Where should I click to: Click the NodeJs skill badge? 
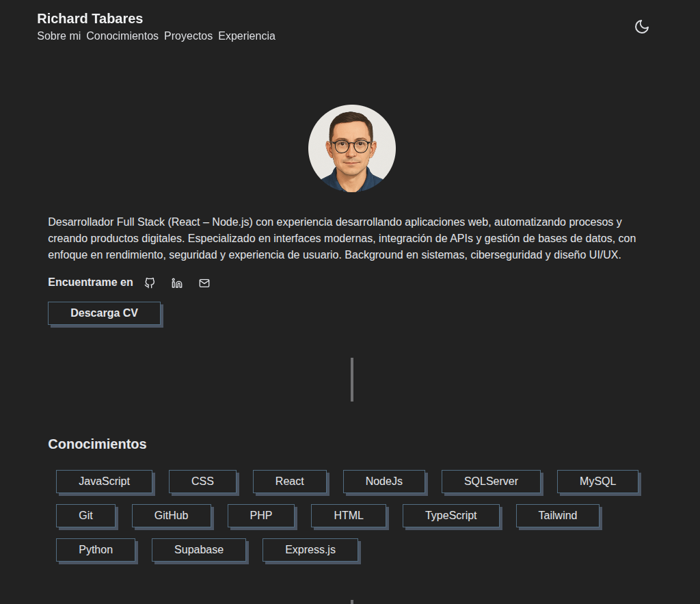click(x=384, y=481)
